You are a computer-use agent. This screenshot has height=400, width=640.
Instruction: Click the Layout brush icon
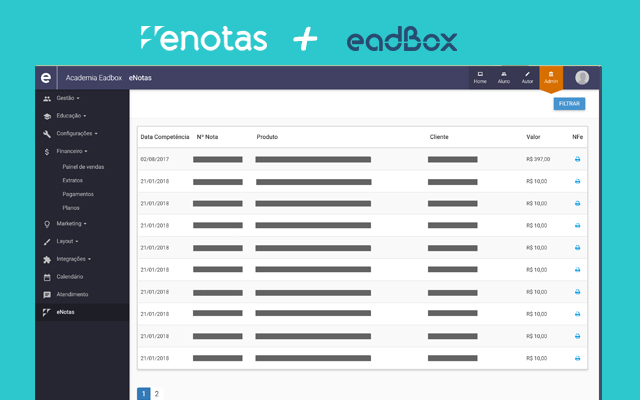(x=47, y=242)
